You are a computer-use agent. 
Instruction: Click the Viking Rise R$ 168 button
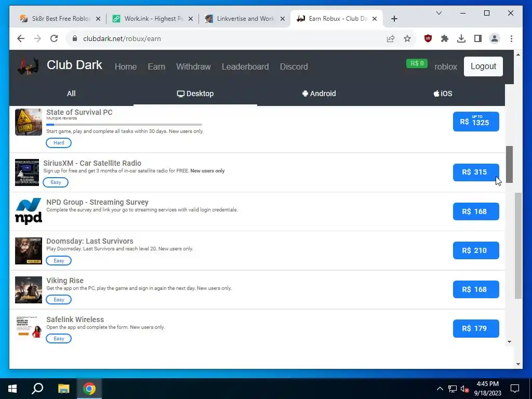click(x=476, y=289)
